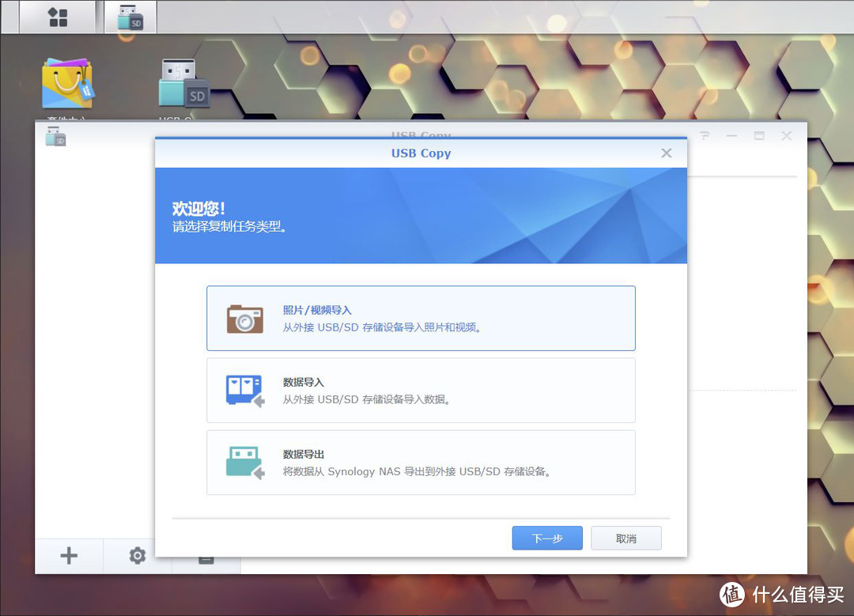
Task: Cancel the wizard with the 取消 button
Action: [625, 538]
